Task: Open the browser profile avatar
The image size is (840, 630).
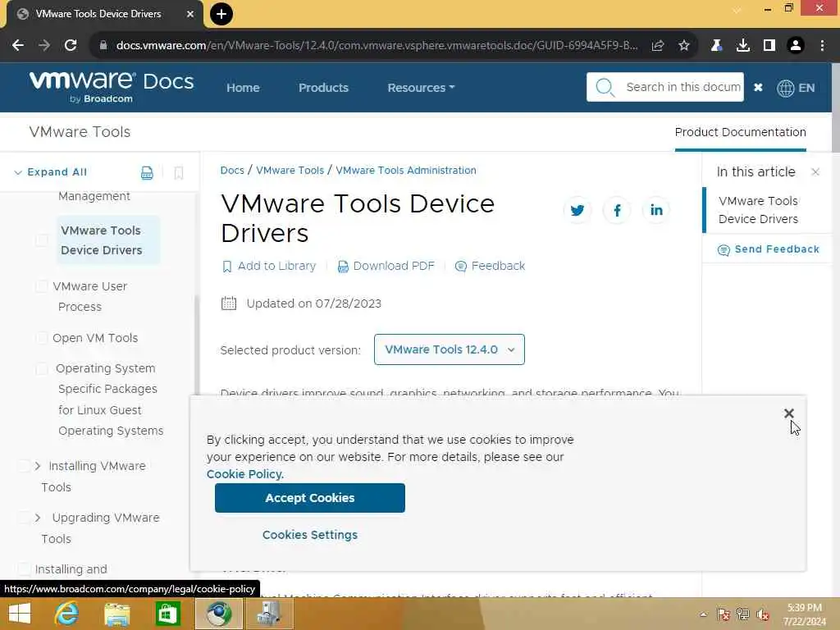Action: point(796,46)
